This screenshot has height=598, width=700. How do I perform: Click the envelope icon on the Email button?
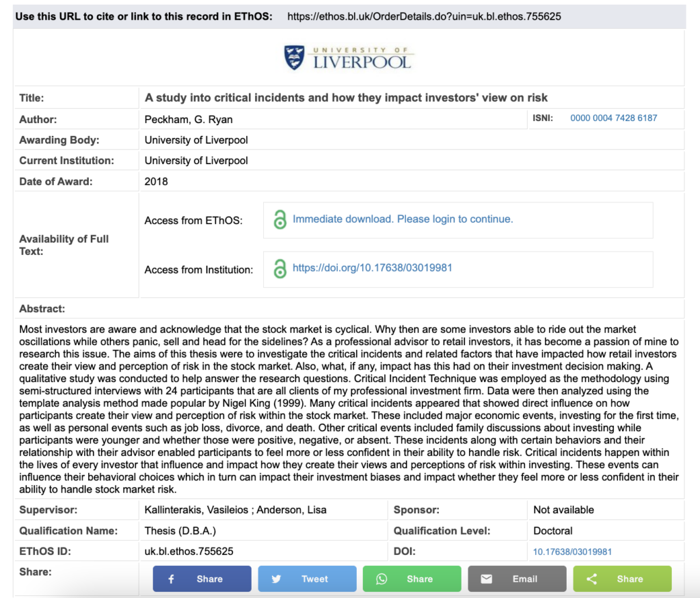tap(486, 579)
